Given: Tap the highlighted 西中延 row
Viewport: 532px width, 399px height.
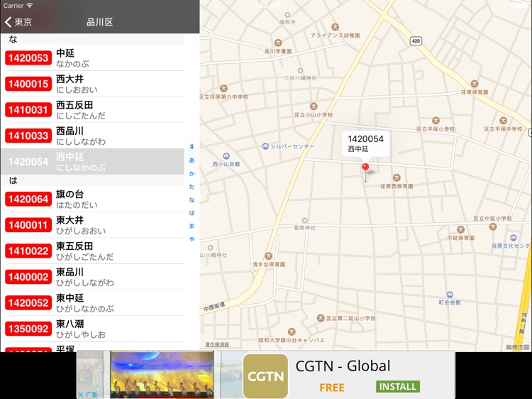Looking at the screenshot, I should click(x=93, y=162).
